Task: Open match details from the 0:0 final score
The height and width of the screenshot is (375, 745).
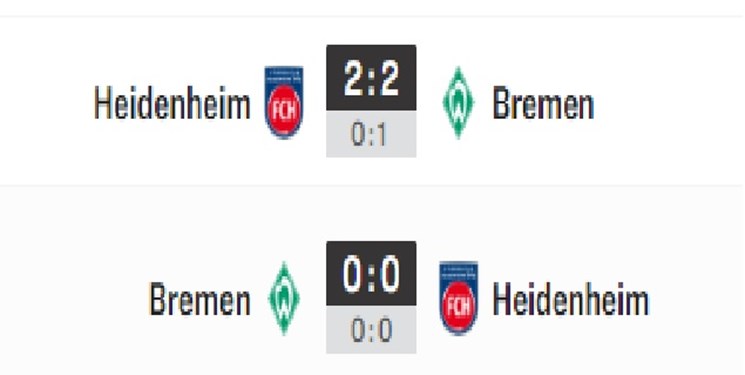Action: pyautogui.click(x=371, y=273)
